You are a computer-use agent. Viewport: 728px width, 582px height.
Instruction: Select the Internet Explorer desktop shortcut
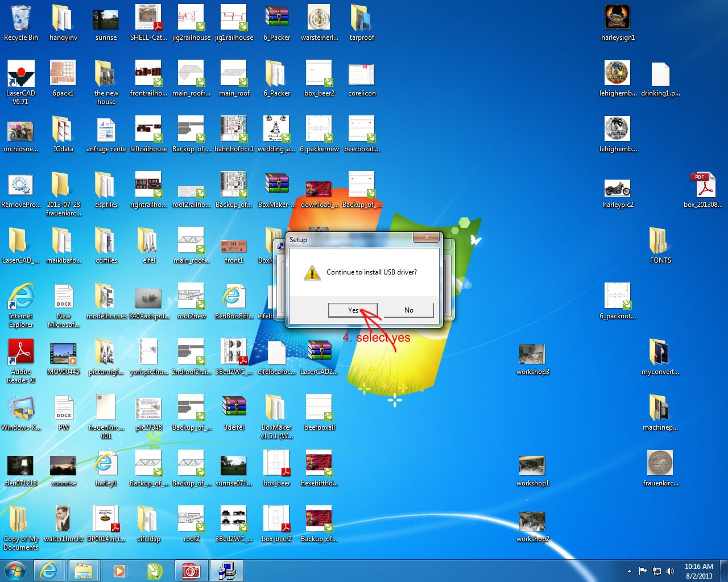(x=21, y=302)
